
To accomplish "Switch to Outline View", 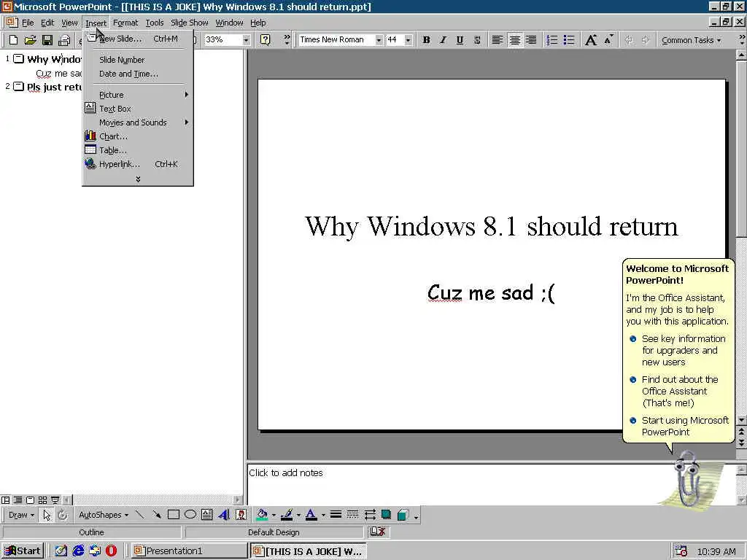I will pos(18,500).
